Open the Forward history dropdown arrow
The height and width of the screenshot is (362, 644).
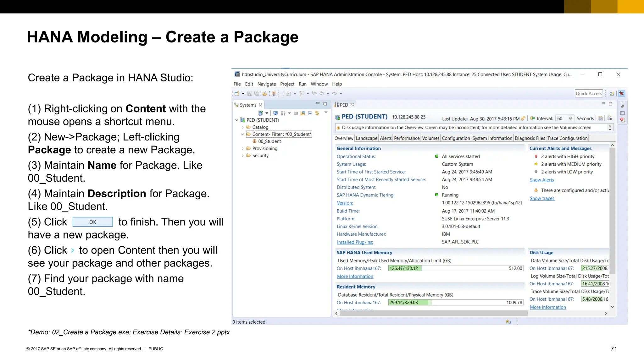point(341,93)
